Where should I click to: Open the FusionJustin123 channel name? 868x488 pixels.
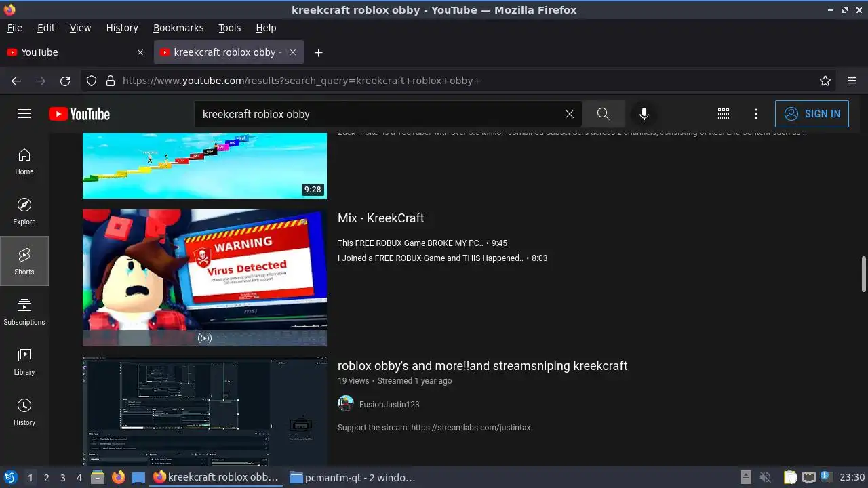[x=389, y=405]
